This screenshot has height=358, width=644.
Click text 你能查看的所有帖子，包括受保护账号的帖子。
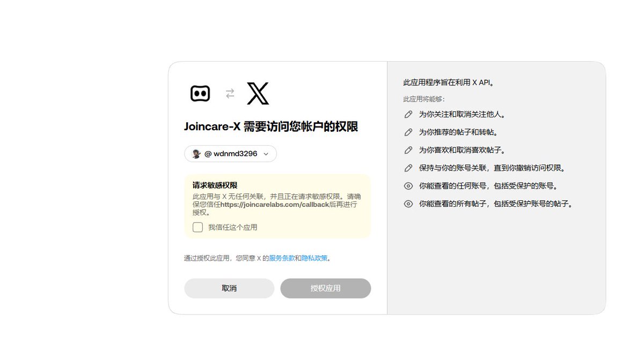(x=496, y=204)
